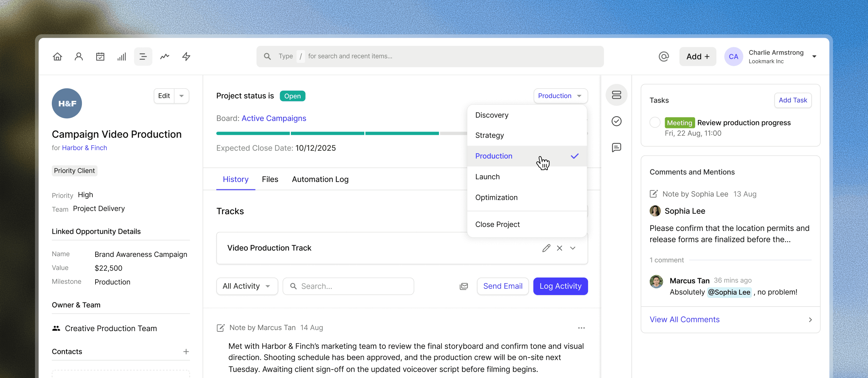Open the lightning automation icon

[186, 56]
